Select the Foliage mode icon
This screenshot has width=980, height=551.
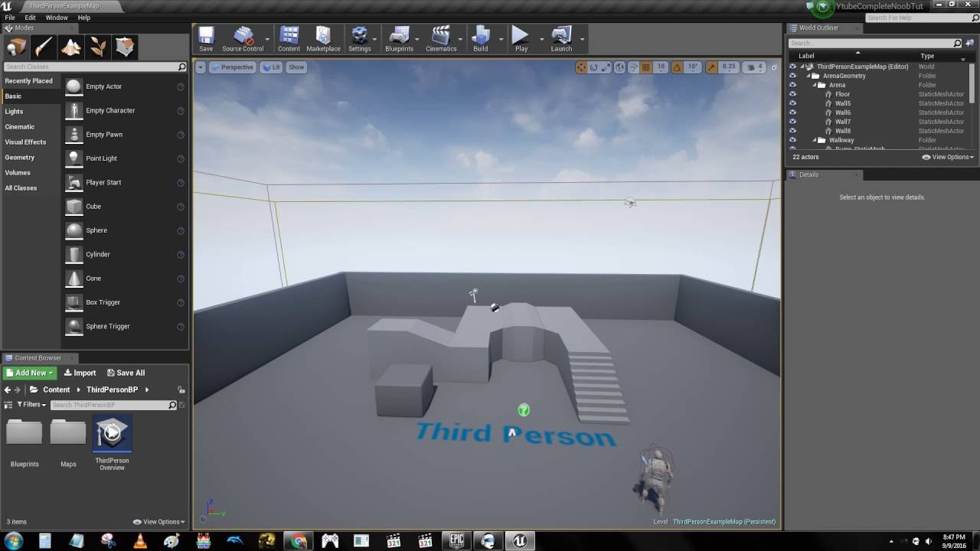98,47
